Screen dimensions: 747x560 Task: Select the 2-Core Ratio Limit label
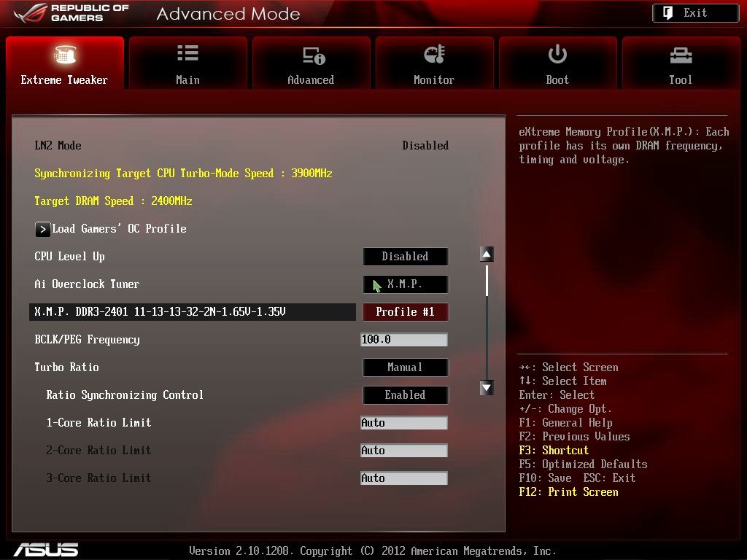98,451
